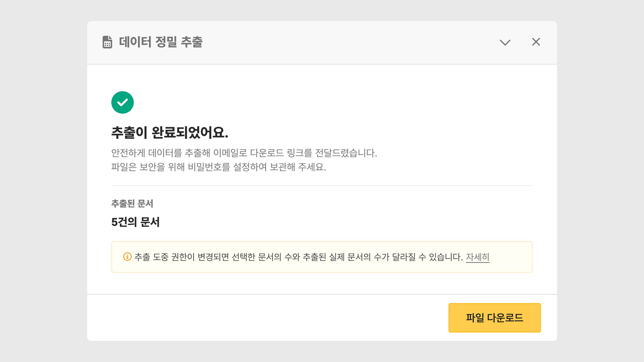The image size is (644, 362).
Task: Click empty space right of the green checkmark
Action: tap(325, 102)
